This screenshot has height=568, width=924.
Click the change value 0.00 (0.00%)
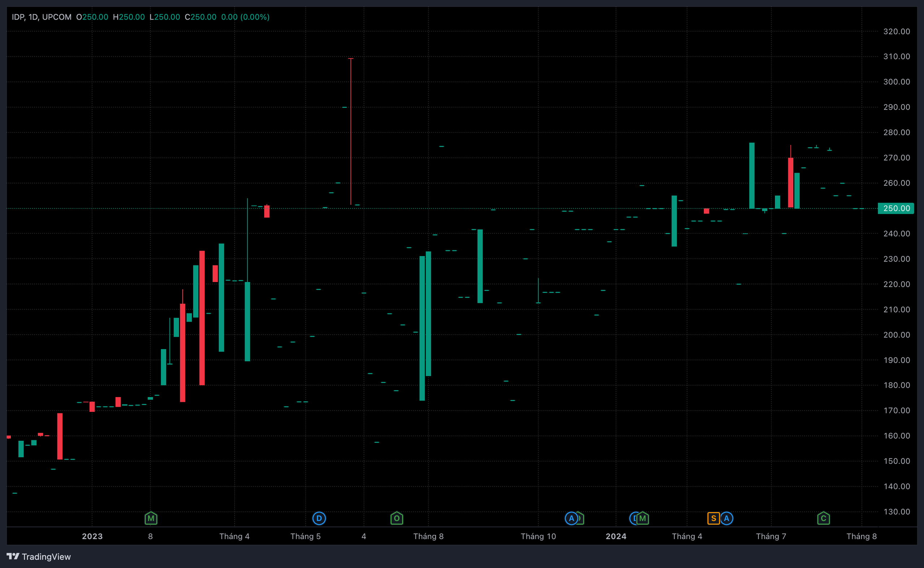tap(245, 17)
